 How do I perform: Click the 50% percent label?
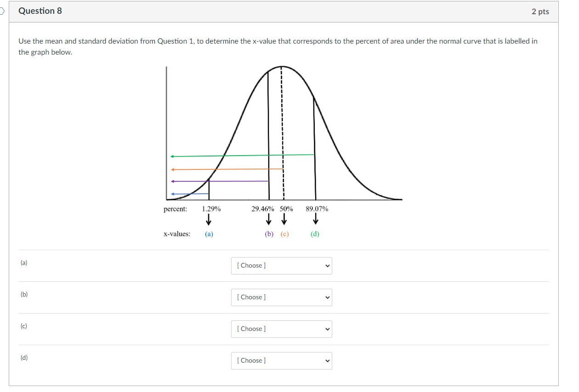pos(286,209)
